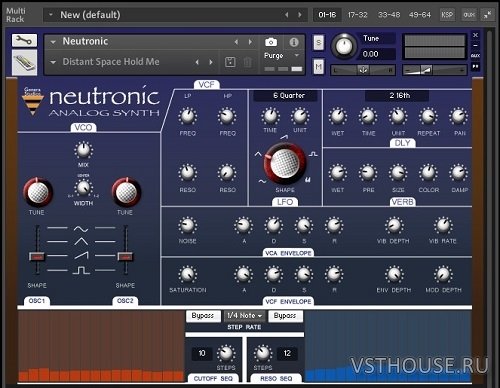Click the instrument thumbnail under the wrench
Image resolution: width=500 pixels, height=388 pixels.
coord(24,62)
